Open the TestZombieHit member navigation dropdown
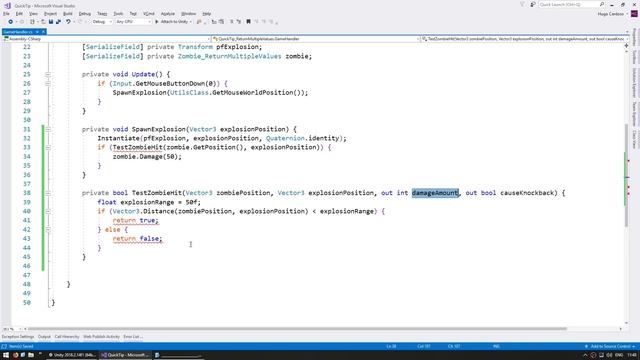 coord(524,39)
